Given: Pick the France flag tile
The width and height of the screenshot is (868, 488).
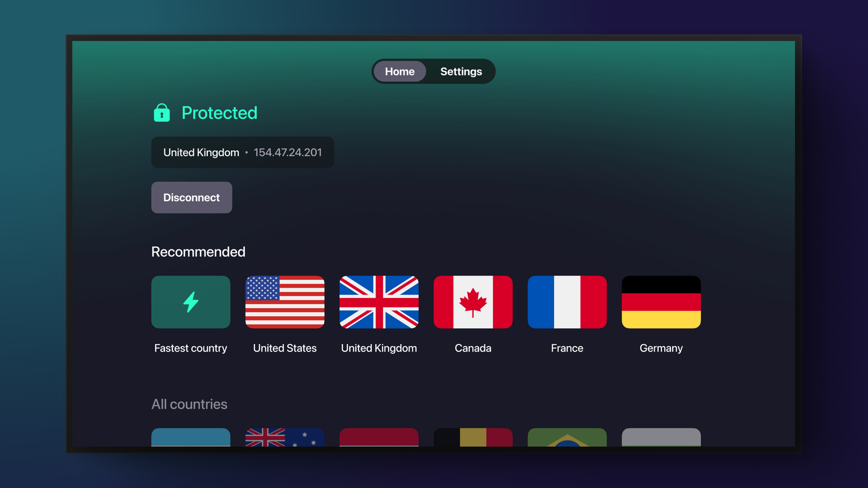Looking at the screenshot, I should pos(567,302).
